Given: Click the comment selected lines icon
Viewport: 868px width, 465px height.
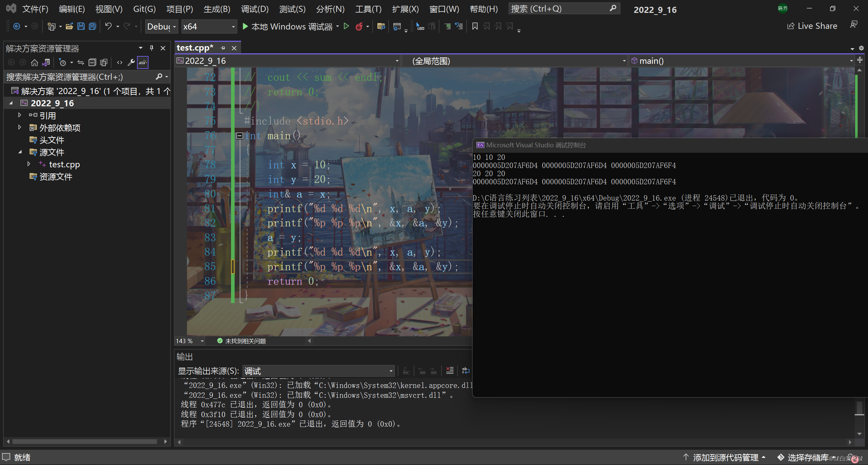Looking at the screenshot, I should 448,26.
